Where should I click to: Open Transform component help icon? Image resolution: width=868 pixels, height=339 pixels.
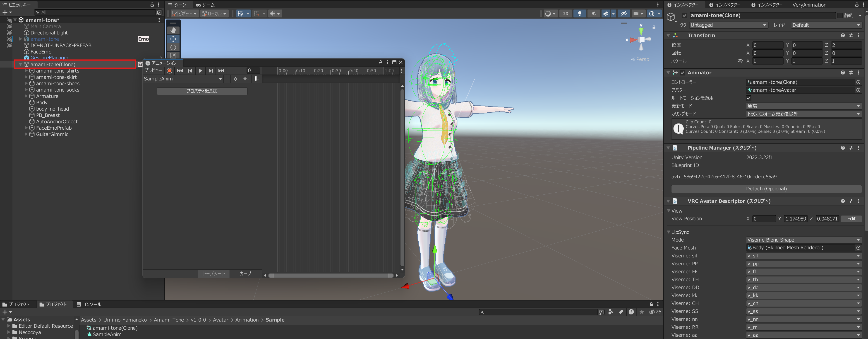[843, 35]
